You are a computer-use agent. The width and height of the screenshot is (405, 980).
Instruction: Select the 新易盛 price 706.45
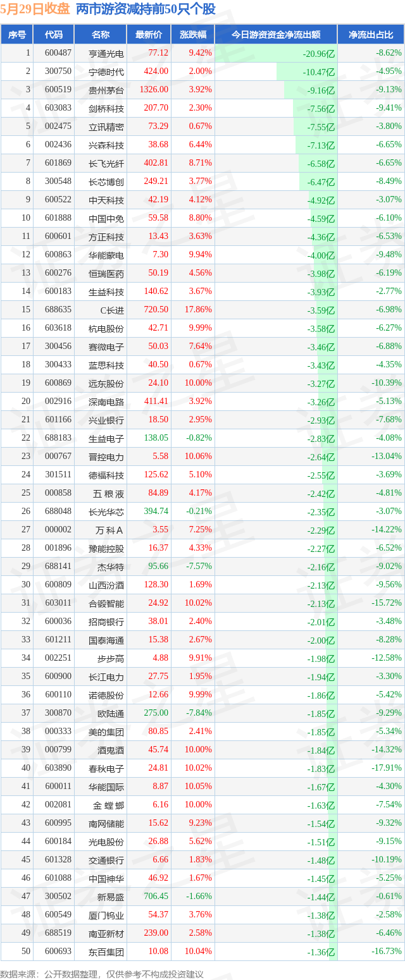point(156,897)
